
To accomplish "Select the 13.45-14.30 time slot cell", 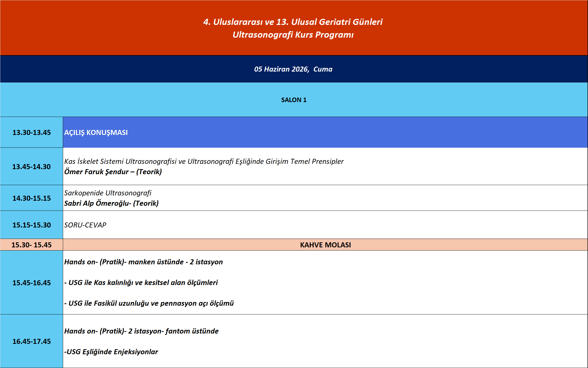I will pos(32,167).
